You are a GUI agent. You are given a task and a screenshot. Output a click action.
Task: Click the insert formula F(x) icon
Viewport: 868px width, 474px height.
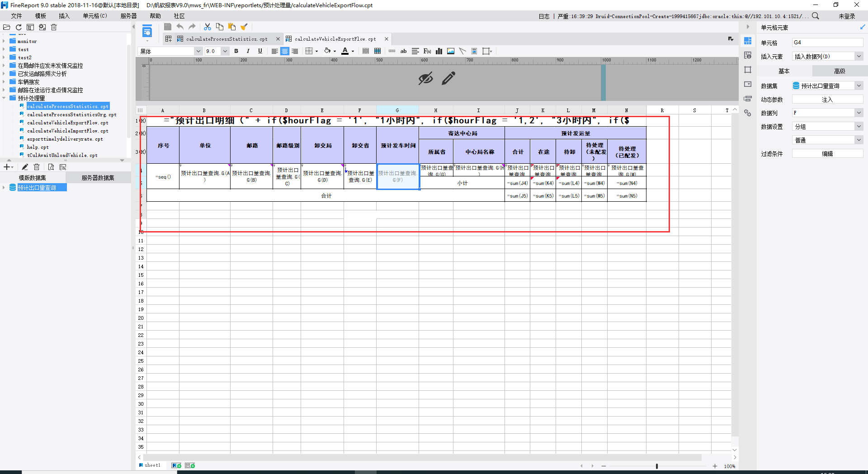point(427,51)
